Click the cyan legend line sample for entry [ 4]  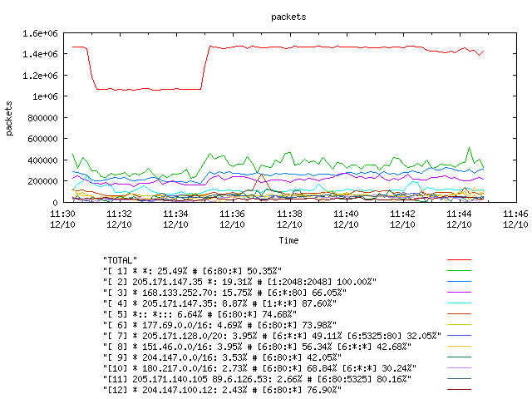point(459,303)
